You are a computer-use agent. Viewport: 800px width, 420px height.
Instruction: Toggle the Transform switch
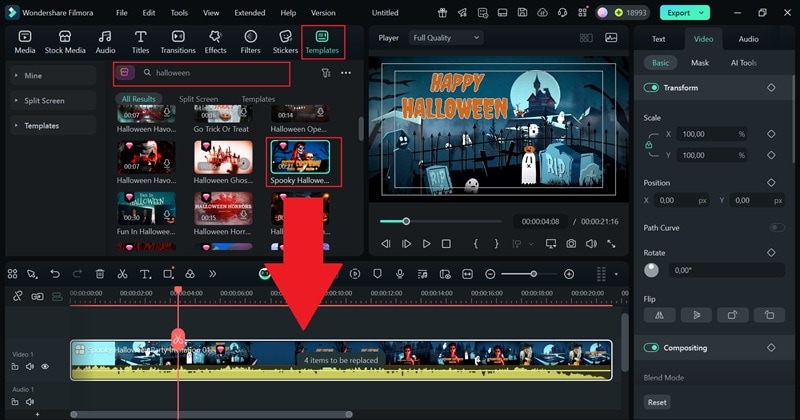click(651, 88)
